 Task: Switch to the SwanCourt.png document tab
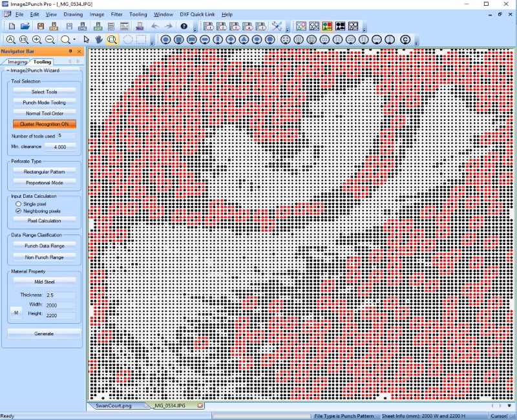click(114, 406)
